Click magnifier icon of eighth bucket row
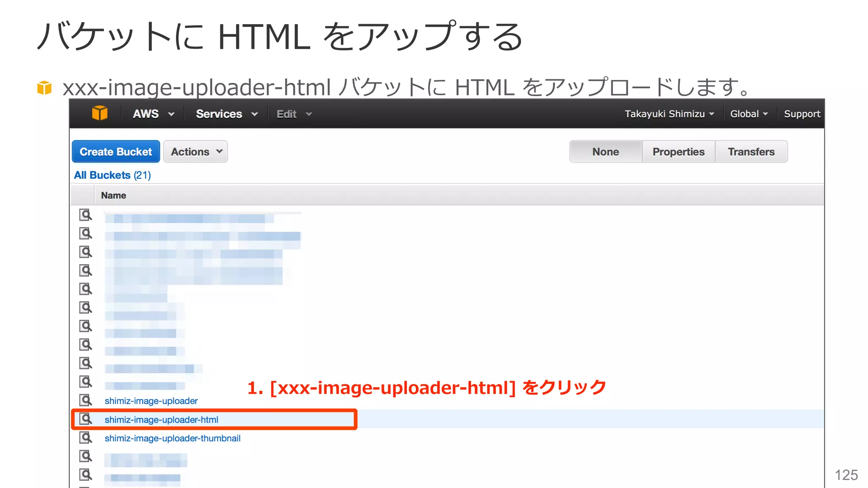 tap(86, 345)
